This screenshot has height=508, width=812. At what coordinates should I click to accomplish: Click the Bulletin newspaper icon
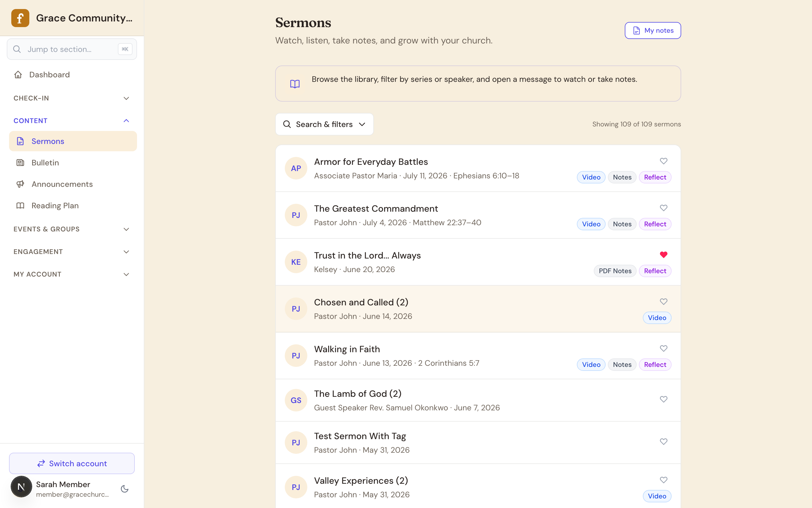pos(21,163)
